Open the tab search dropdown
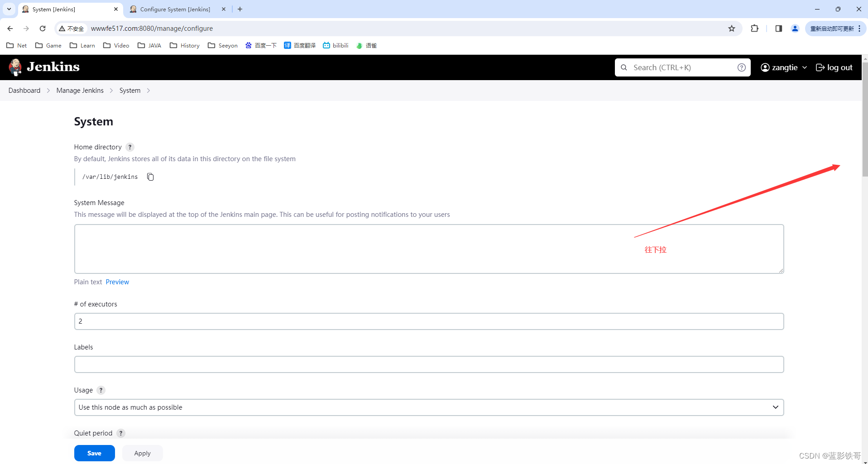868x464 pixels. click(9, 9)
